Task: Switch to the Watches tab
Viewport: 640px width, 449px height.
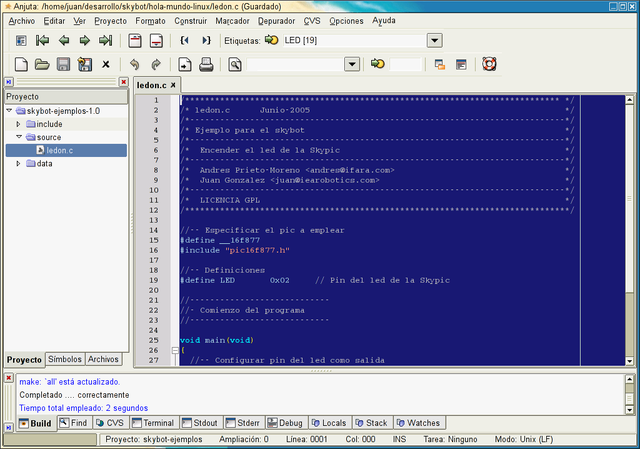Action: pos(418,423)
